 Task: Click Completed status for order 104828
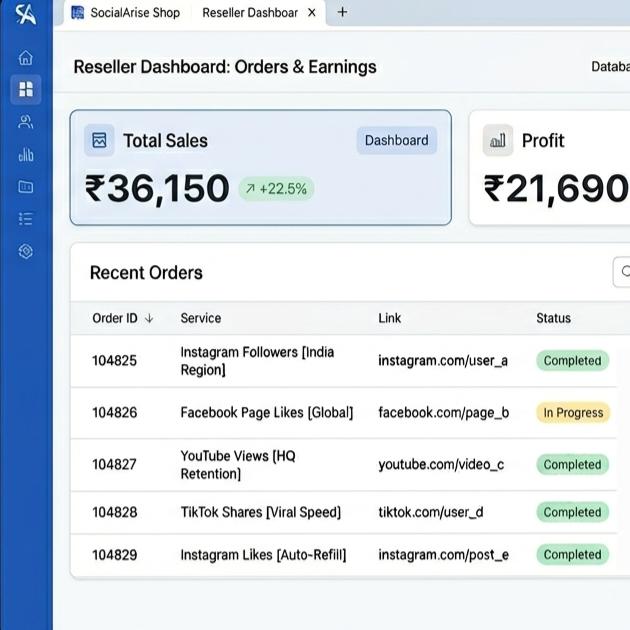click(x=573, y=512)
